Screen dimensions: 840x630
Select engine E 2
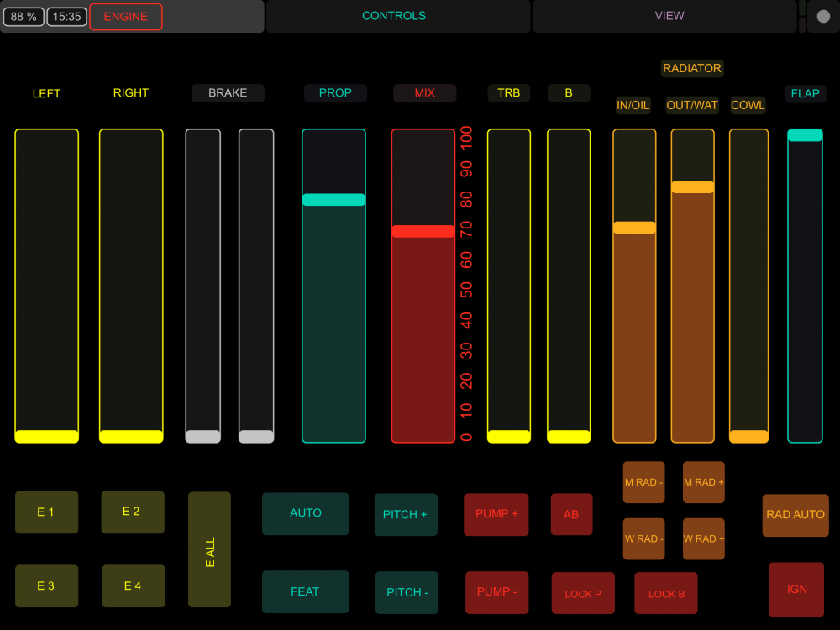click(133, 512)
